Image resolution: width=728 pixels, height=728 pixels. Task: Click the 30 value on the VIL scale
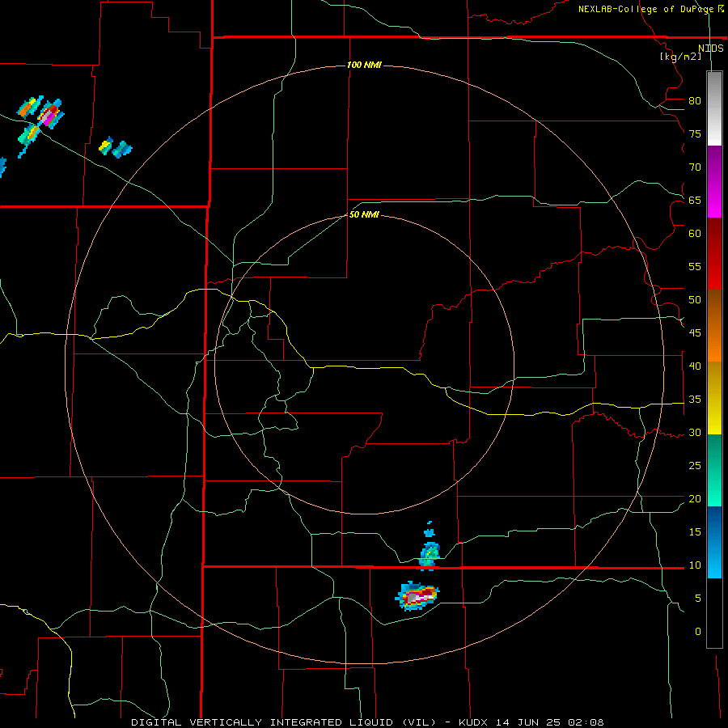(695, 432)
